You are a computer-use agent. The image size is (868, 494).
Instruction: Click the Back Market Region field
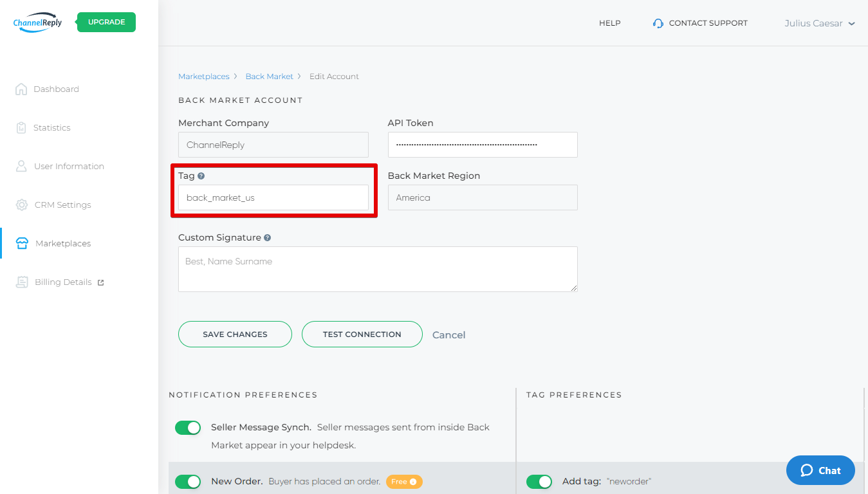coord(483,197)
